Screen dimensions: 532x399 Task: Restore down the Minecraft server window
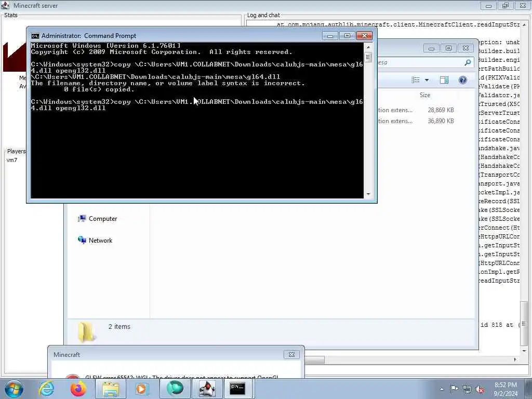pos(505,5)
